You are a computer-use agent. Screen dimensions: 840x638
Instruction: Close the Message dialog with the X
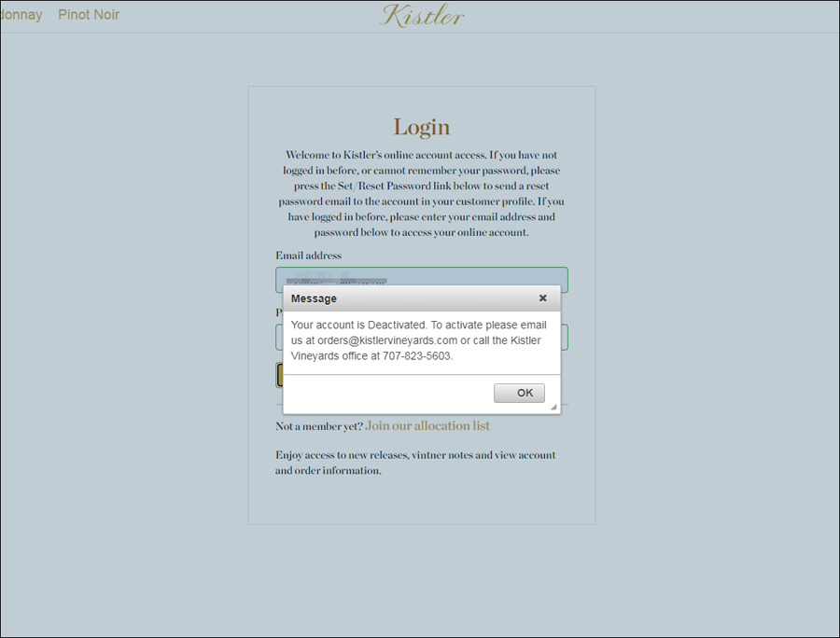(x=542, y=298)
